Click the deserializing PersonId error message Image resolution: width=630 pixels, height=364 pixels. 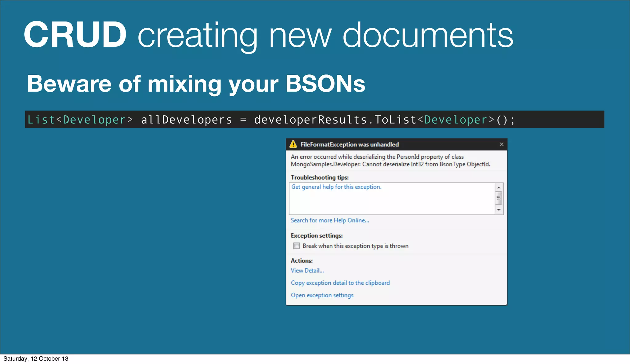coord(390,160)
